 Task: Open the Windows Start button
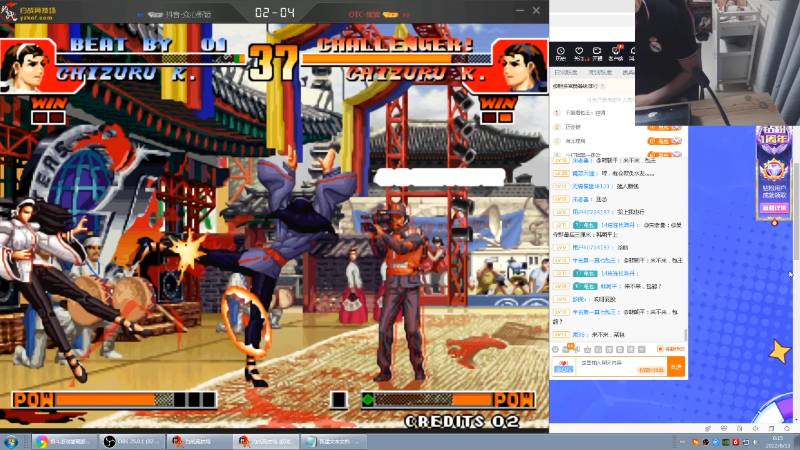point(11,441)
